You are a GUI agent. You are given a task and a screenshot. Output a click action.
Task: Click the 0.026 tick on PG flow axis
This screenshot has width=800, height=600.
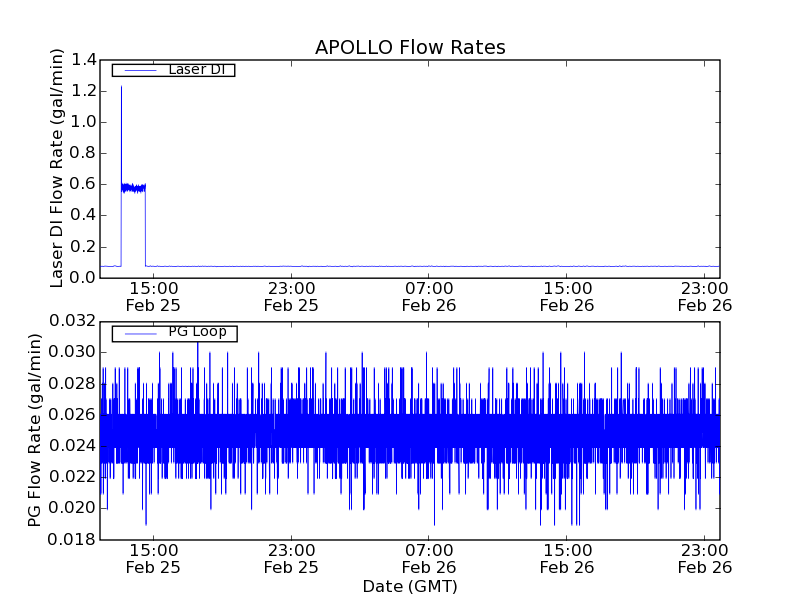[x=72, y=415]
